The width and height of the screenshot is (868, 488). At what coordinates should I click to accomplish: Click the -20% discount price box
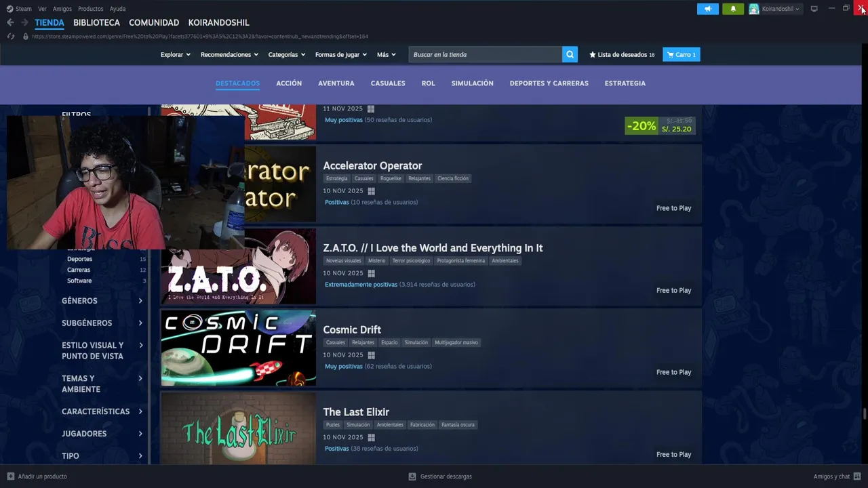pyautogui.click(x=660, y=125)
